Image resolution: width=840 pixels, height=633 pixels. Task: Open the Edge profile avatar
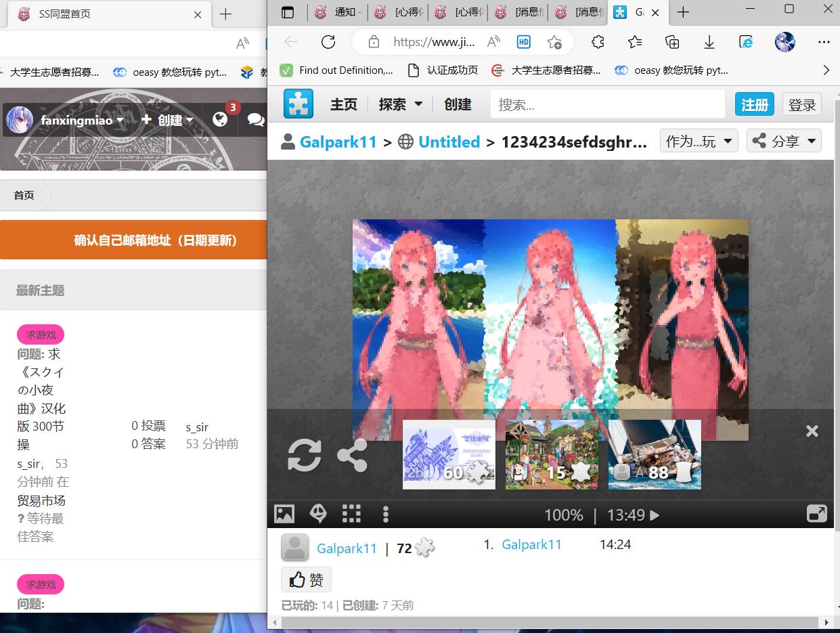(785, 42)
